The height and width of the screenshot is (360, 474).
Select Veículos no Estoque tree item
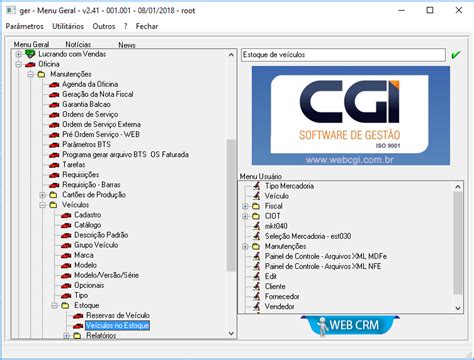point(117,325)
